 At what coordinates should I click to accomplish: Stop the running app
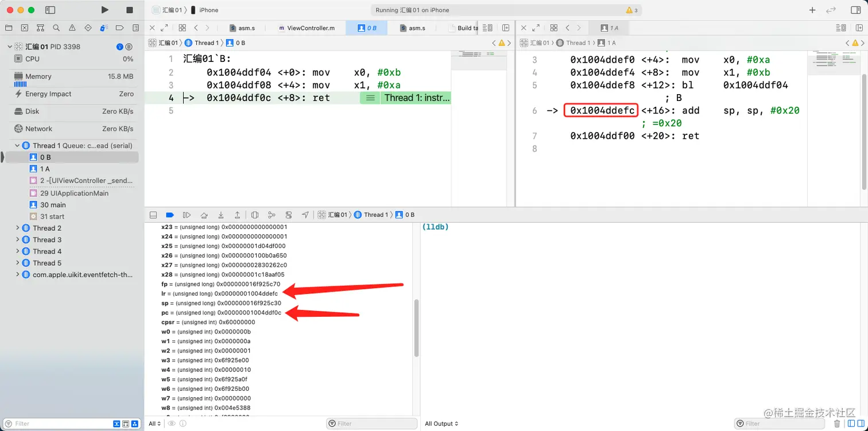click(129, 10)
